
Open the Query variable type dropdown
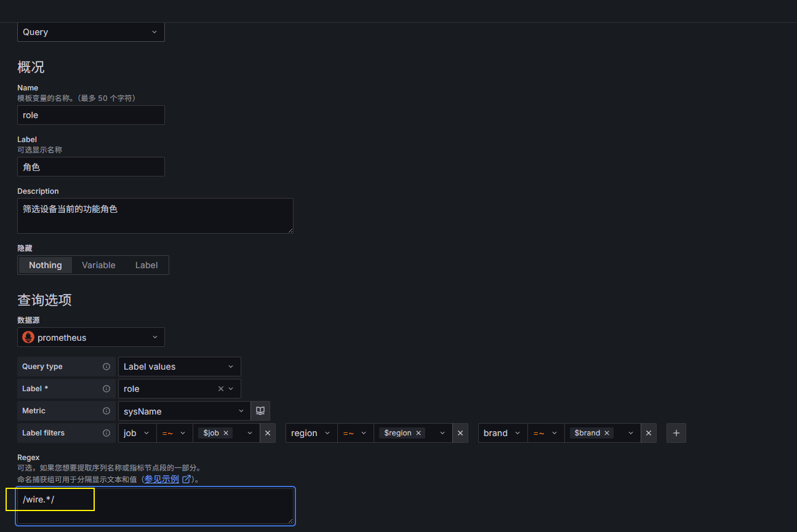coord(91,32)
